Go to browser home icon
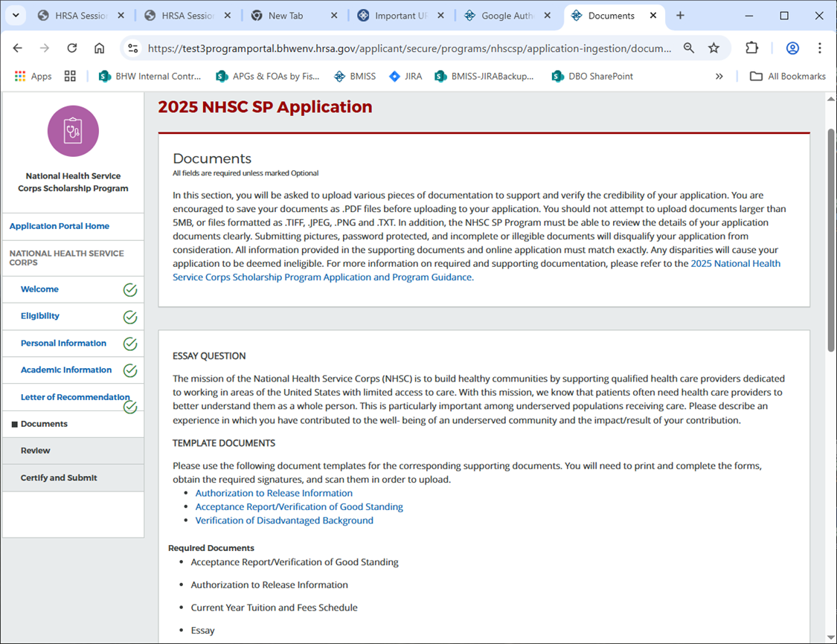 point(99,48)
